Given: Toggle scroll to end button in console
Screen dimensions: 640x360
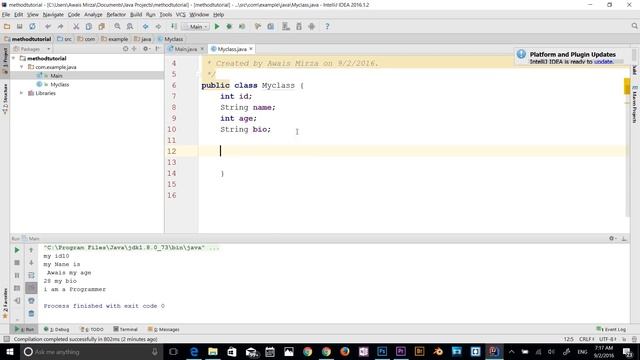Looking at the screenshot, I should [31, 288].
